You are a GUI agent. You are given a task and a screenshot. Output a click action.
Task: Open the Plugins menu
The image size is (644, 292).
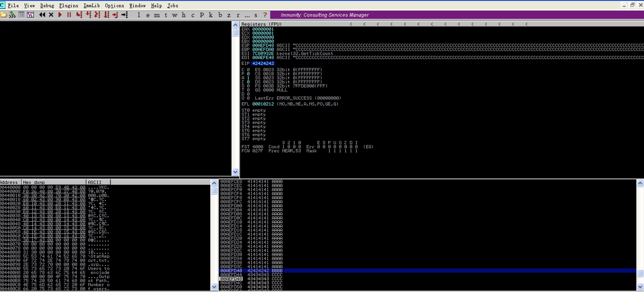click(68, 5)
